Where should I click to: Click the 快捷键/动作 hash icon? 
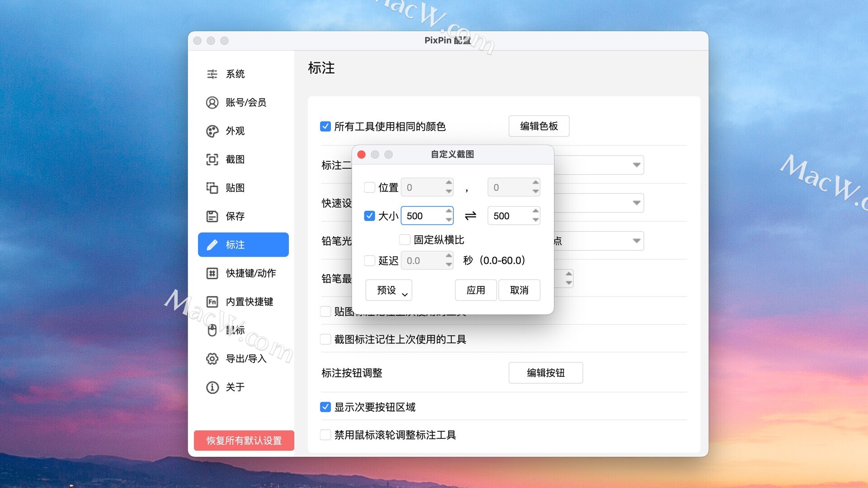click(212, 273)
